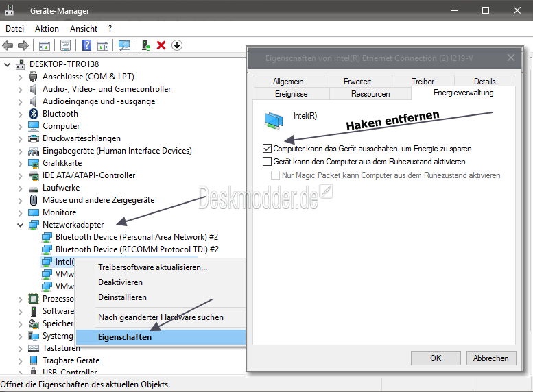Uncheck 'Computer kann das Gerät ausschalten'
This screenshot has height=392, width=533.
click(x=267, y=149)
